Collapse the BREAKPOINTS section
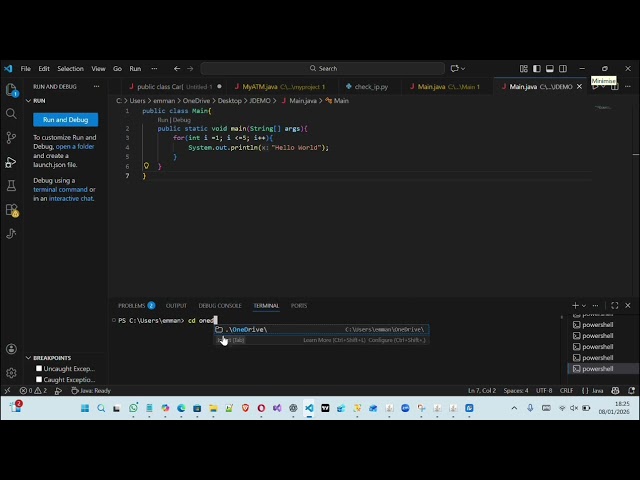 [x=29, y=358]
